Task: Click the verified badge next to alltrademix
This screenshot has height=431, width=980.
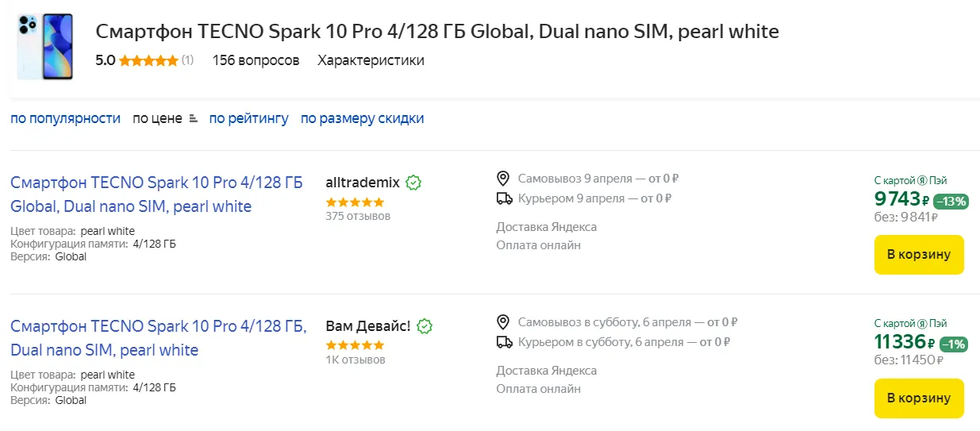Action: tap(413, 183)
